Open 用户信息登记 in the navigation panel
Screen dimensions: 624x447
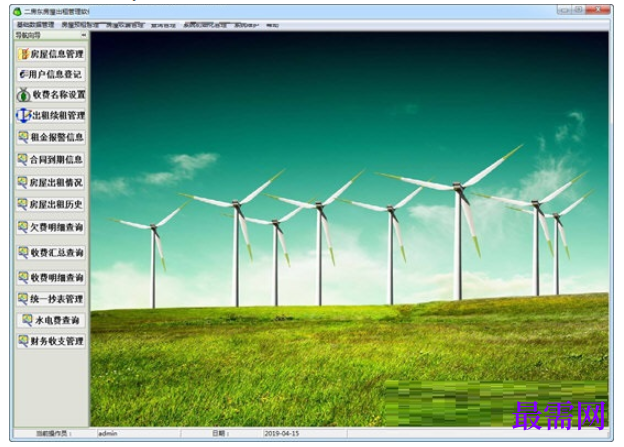51,74
